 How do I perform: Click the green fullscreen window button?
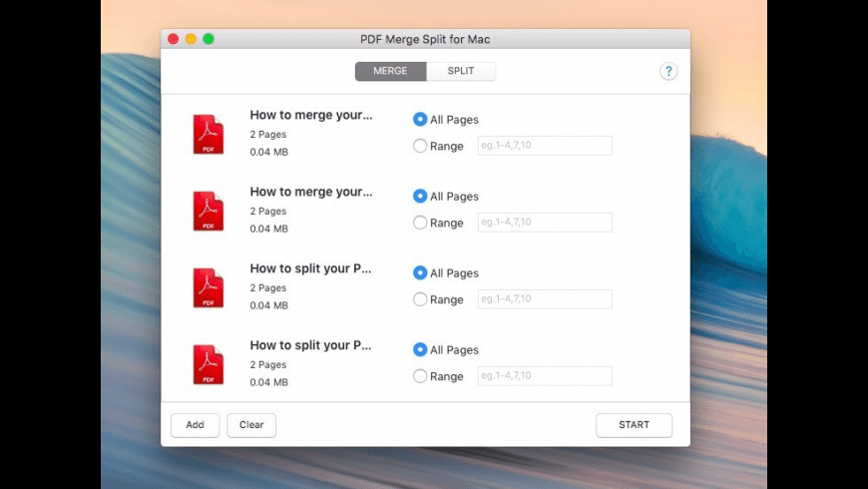[209, 39]
